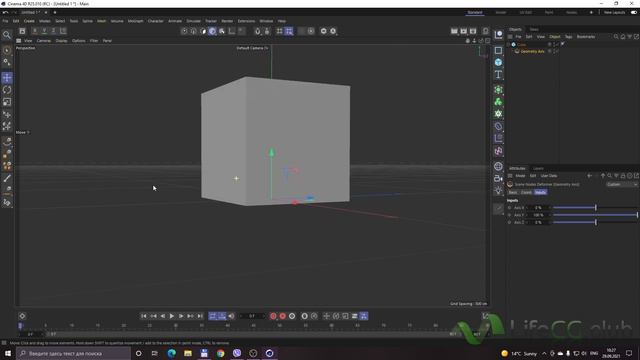This screenshot has width=640, height=360.
Task: Click the record active objects button
Action: [x=273, y=316]
